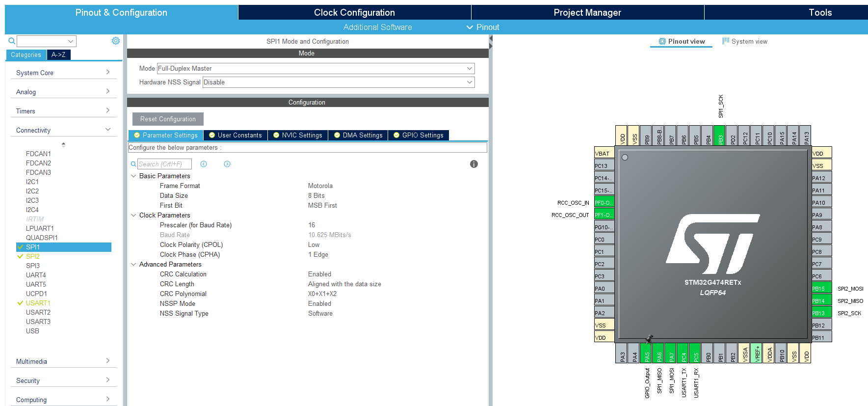Screen dimensions: 868x406
Task: Click the search magnifier icon in categories panel
Action: coord(12,41)
